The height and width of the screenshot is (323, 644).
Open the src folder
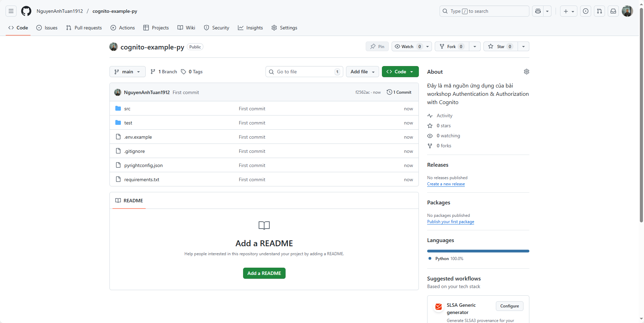pos(127,109)
